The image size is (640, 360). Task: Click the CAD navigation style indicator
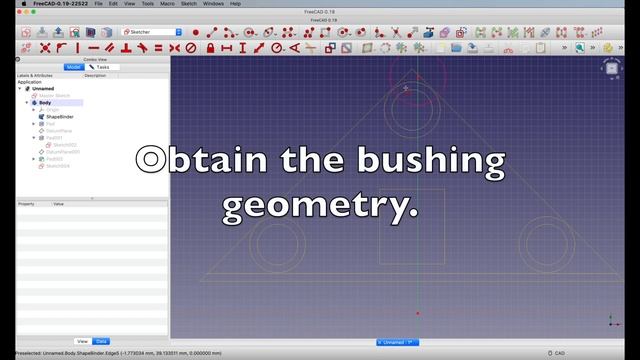point(557,353)
